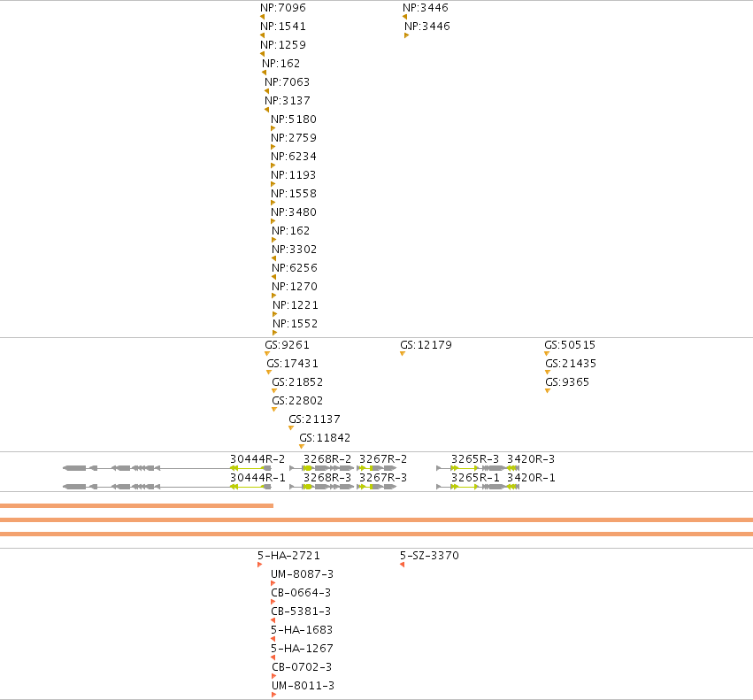The width and height of the screenshot is (753, 700).
Task: Click the NP:2759 insertion triangle
Action: click(273, 147)
